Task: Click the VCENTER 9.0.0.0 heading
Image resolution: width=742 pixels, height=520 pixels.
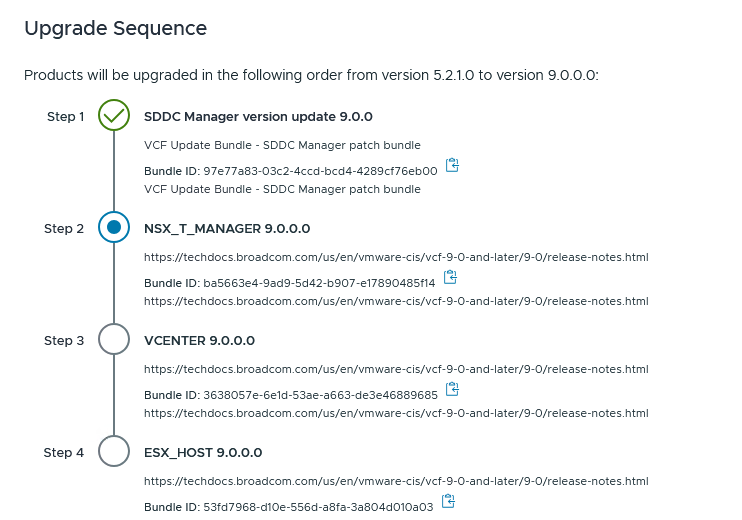Action: click(x=199, y=341)
